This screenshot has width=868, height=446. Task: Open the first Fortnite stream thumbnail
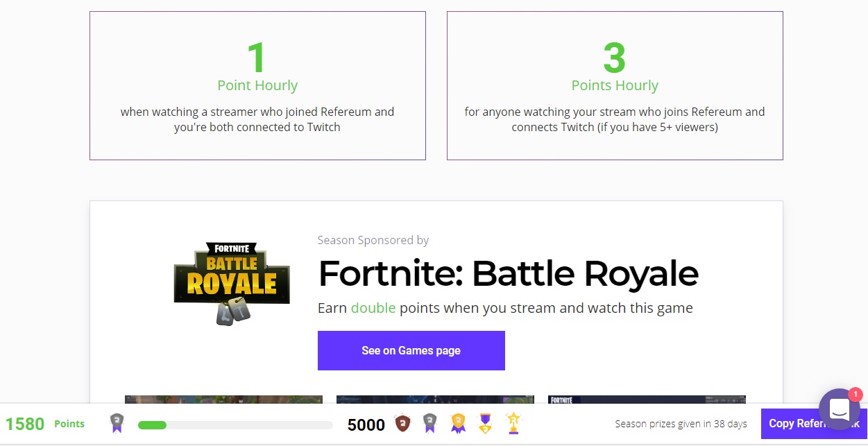223,400
